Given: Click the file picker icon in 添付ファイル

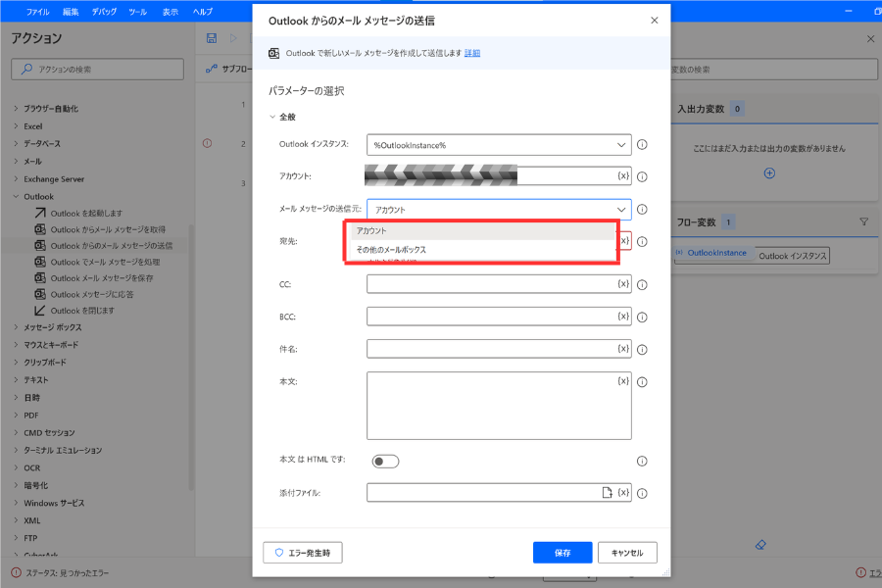Looking at the screenshot, I should tap(608, 492).
